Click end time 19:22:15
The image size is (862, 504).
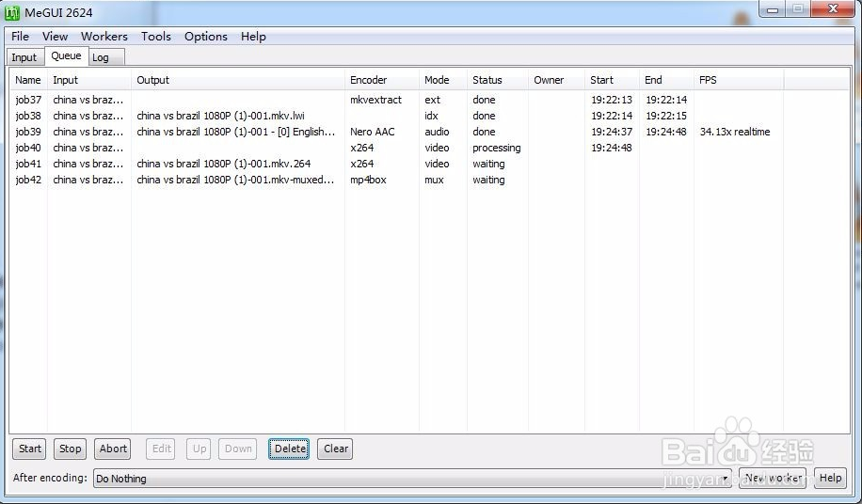click(x=666, y=116)
